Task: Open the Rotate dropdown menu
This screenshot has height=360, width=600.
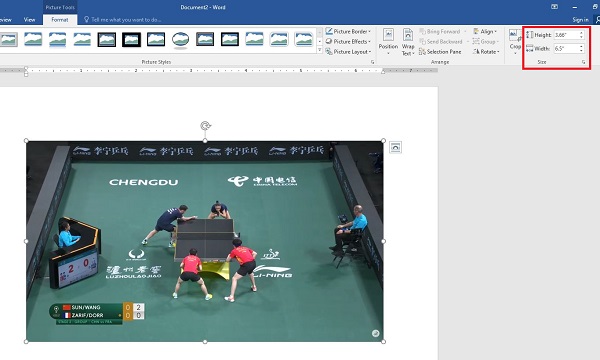Action: (x=486, y=52)
